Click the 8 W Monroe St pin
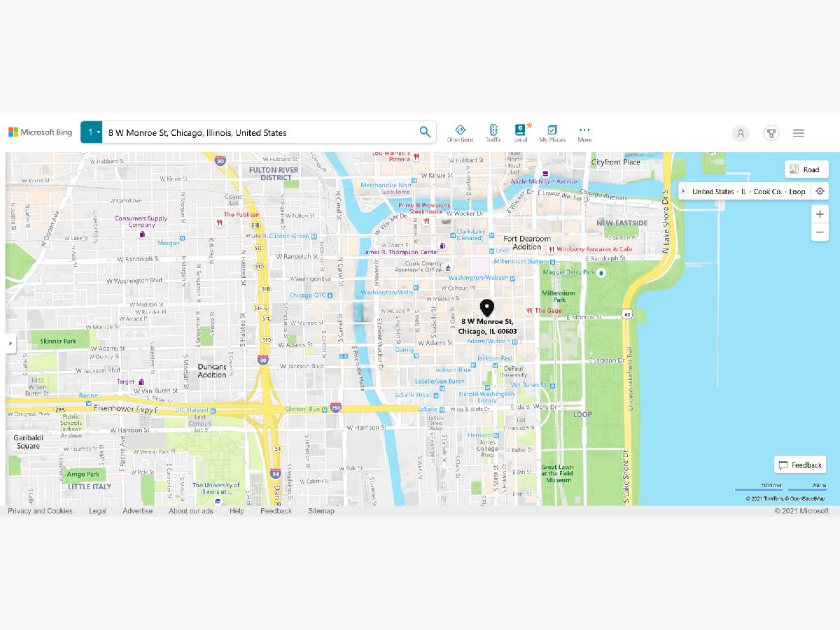Image resolution: width=840 pixels, height=630 pixels. click(x=487, y=308)
